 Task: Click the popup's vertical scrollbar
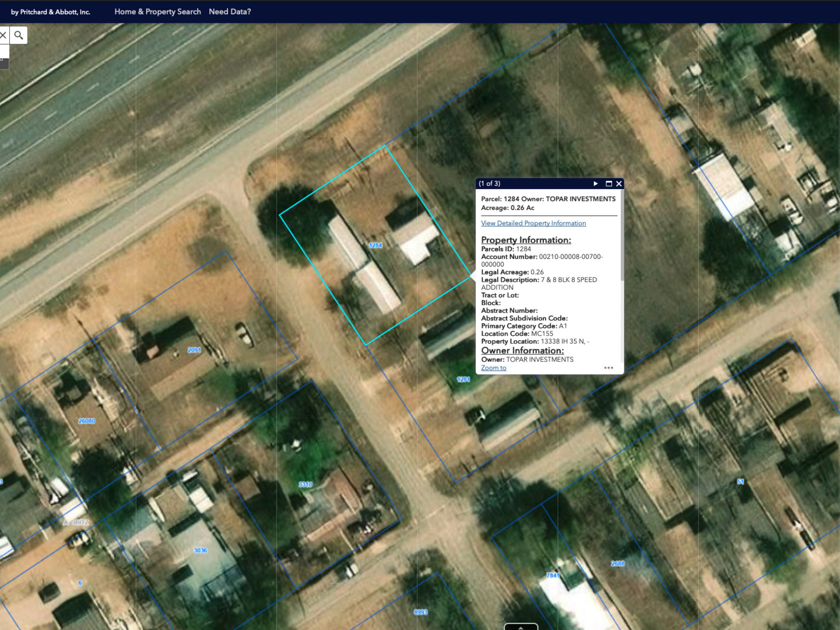click(x=622, y=245)
